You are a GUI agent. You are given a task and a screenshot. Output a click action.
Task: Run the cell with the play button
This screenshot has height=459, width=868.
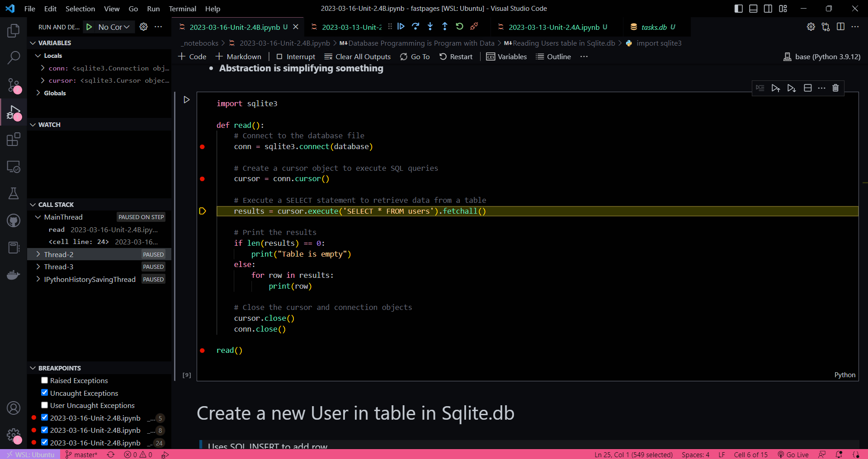[x=186, y=99]
